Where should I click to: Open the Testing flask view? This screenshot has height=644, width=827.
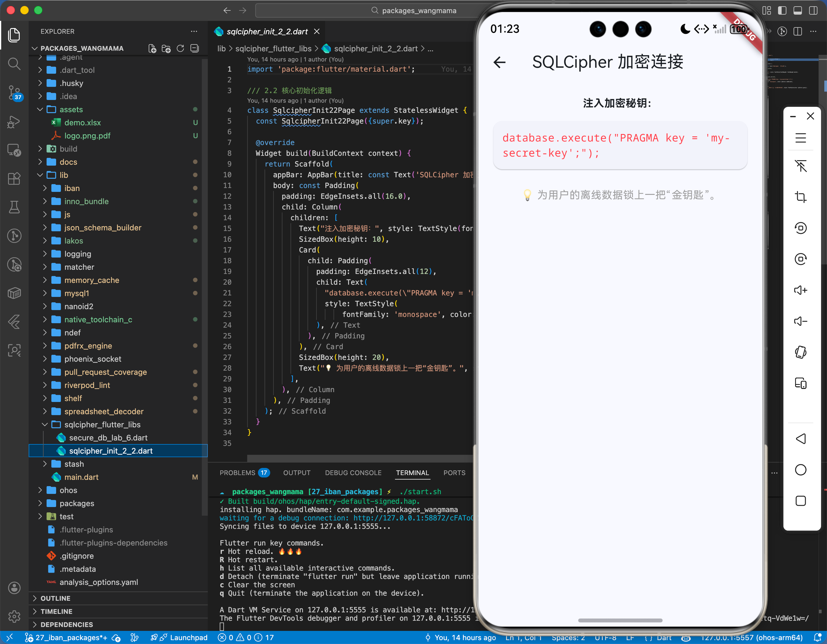click(14, 207)
